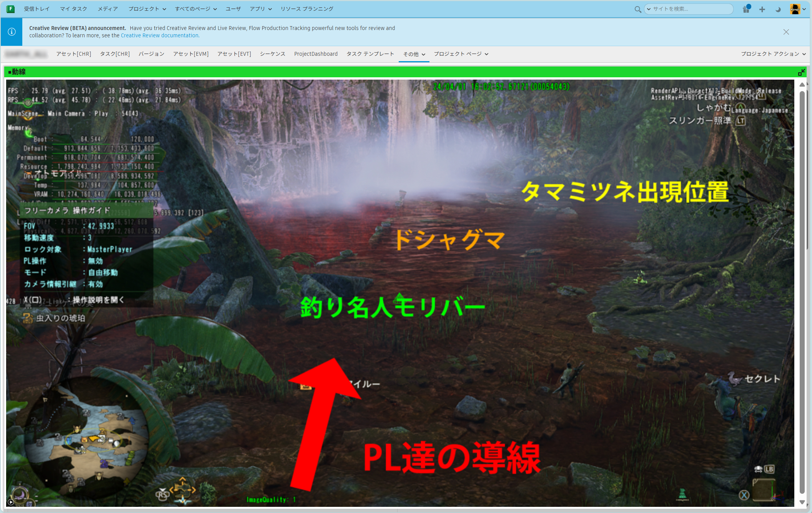Viewport: 812px width, 513px height.
Task: Click the サイトを検索 search field
Action: coord(688,9)
